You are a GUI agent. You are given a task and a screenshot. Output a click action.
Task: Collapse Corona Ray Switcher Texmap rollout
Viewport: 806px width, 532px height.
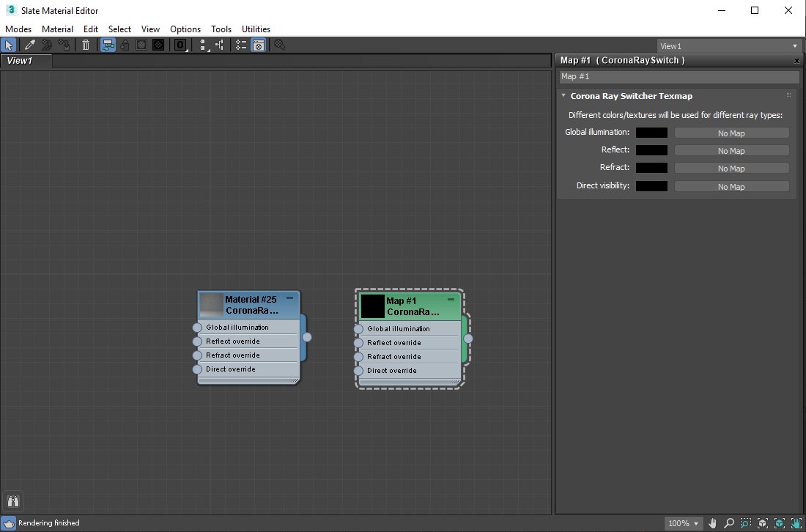pyautogui.click(x=563, y=95)
